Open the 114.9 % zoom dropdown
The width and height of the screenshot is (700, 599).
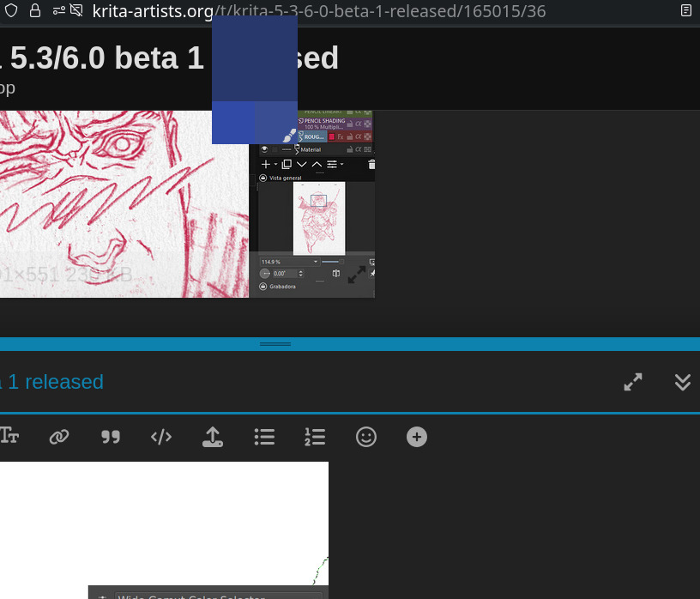[290, 262]
